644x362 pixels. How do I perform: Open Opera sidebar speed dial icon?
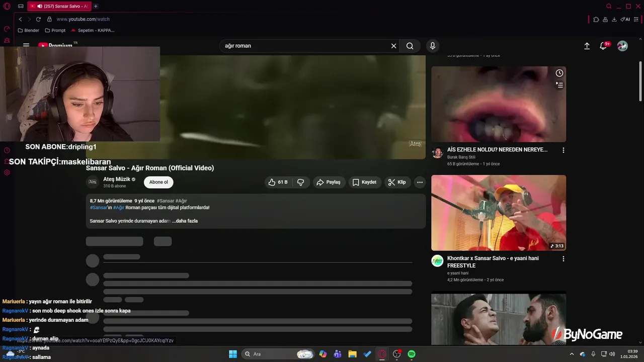[7, 30]
